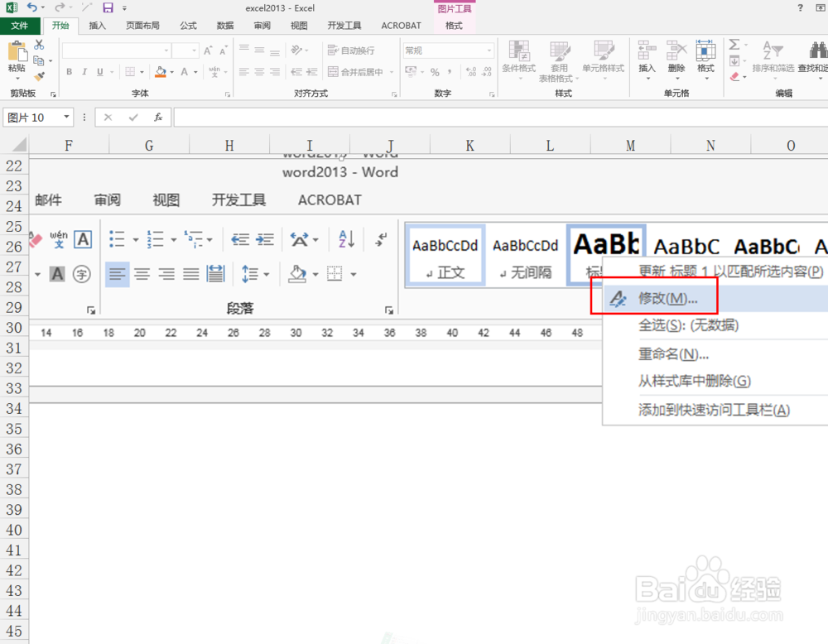Switch to the 图片工具 格式 tab
This screenshot has width=828, height=644.
coord(454,26)
